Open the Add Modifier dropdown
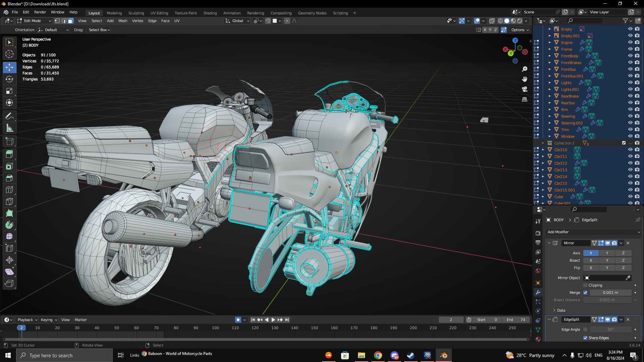This screenshot has height=362, width=644. 593,232
